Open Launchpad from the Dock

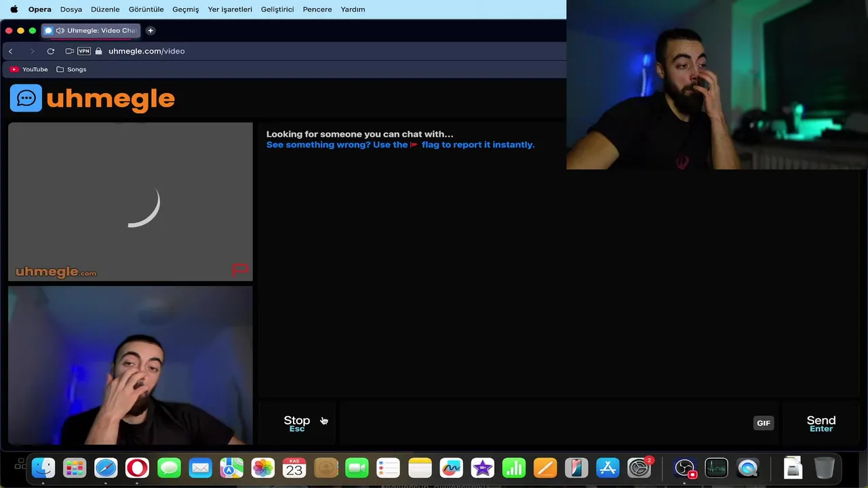pos(75,468)
